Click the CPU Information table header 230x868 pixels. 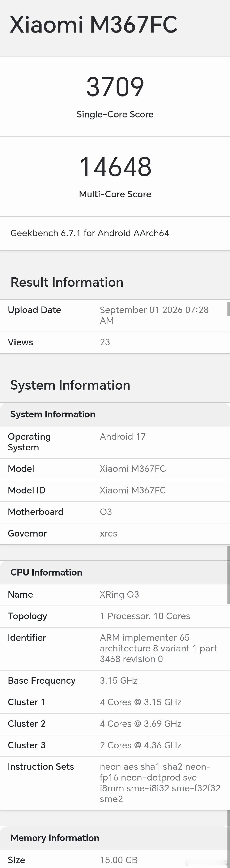pos(46,572)
